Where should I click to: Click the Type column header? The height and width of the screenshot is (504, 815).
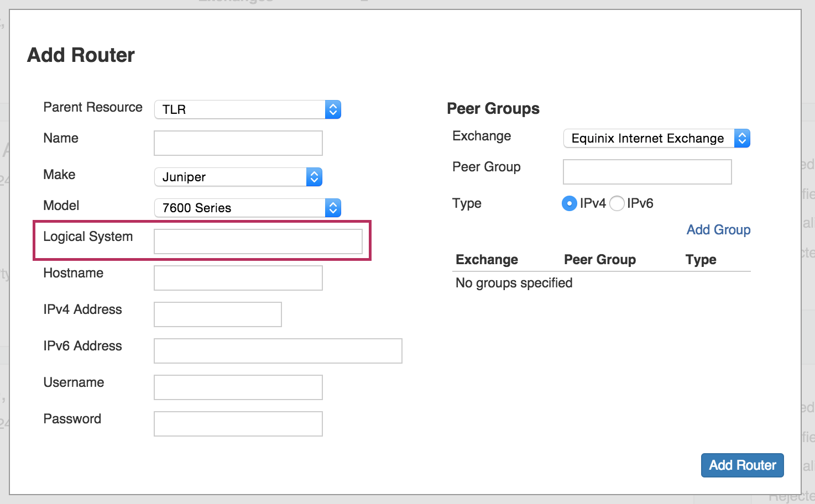(x=701, y=260)
